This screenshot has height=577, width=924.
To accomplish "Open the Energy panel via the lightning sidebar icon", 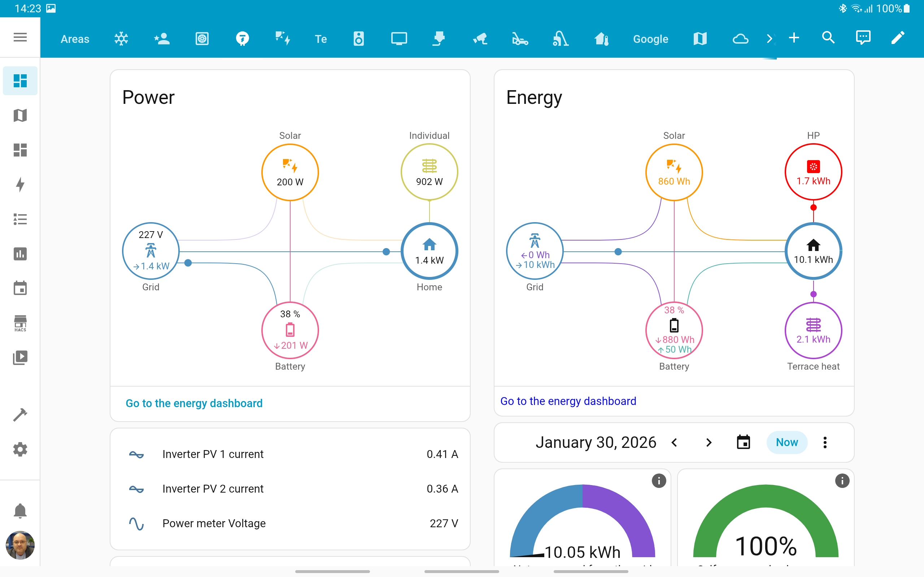I will [x=20, y=185].
